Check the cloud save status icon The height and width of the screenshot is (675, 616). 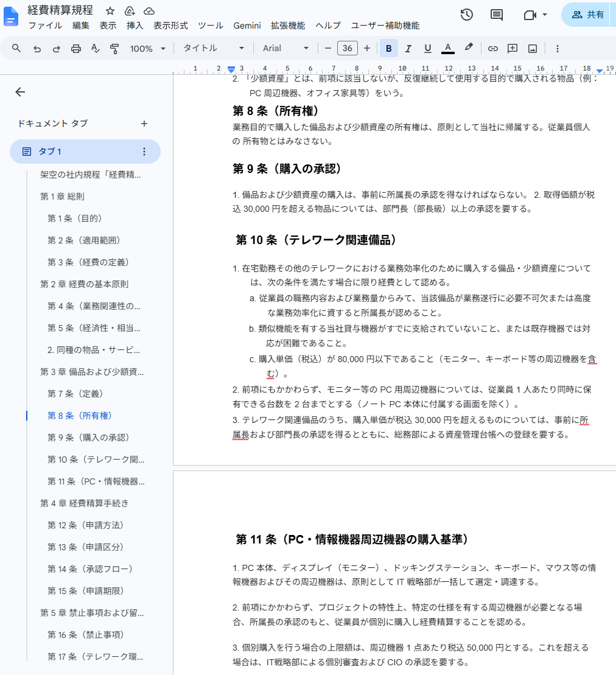tap(149, 11)
